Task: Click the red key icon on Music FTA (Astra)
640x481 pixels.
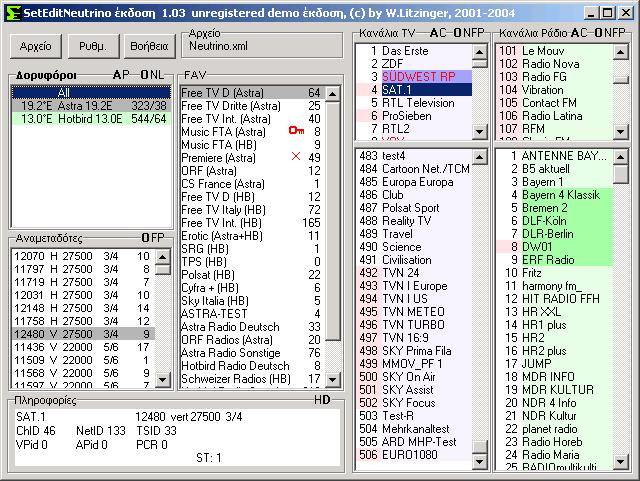Action: click(x=296, y=131)
